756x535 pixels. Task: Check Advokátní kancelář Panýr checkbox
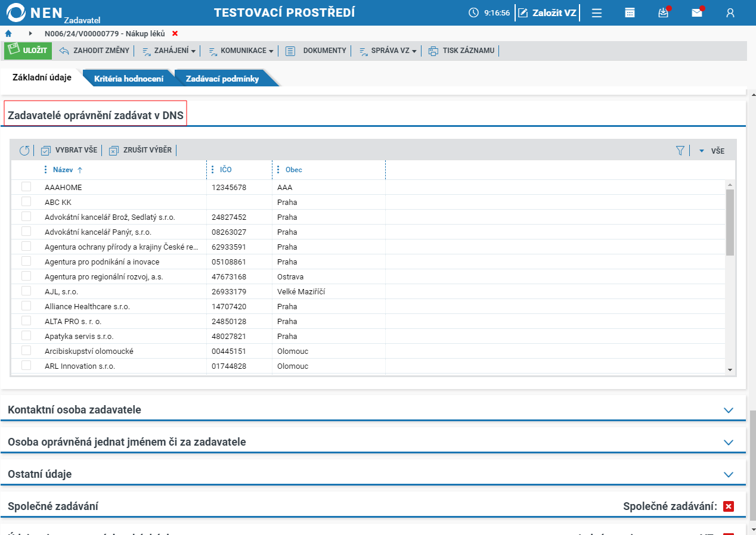[x=26, y=231]
